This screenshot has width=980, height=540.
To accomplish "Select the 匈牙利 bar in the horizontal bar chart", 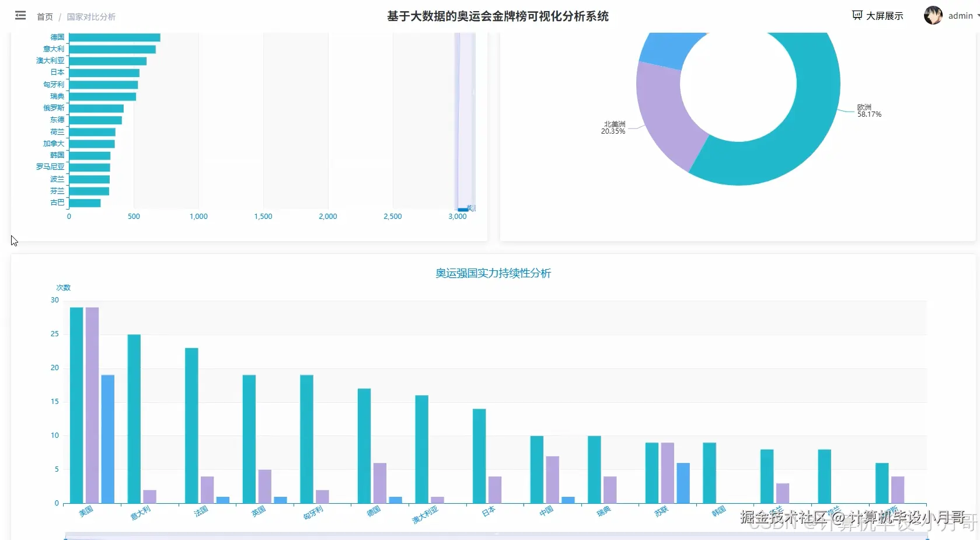I will tap(103, 85).
